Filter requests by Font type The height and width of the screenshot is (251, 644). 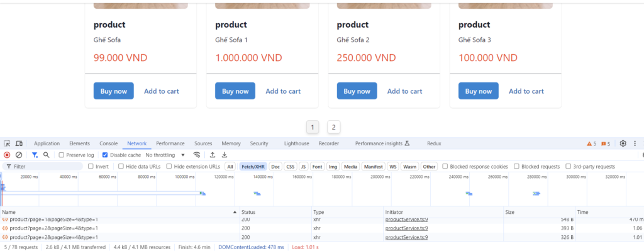[317, 166]
